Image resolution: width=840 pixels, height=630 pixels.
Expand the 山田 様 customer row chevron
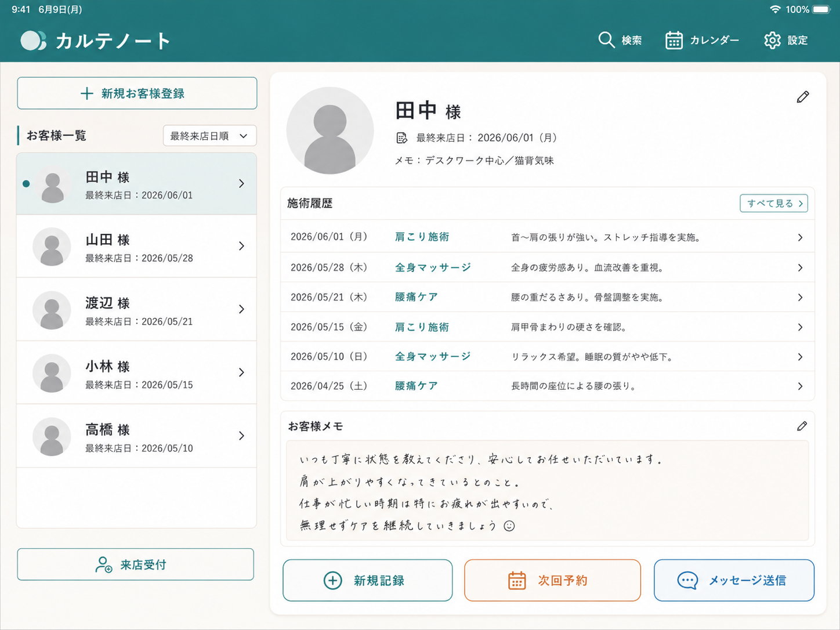(241, 246)
